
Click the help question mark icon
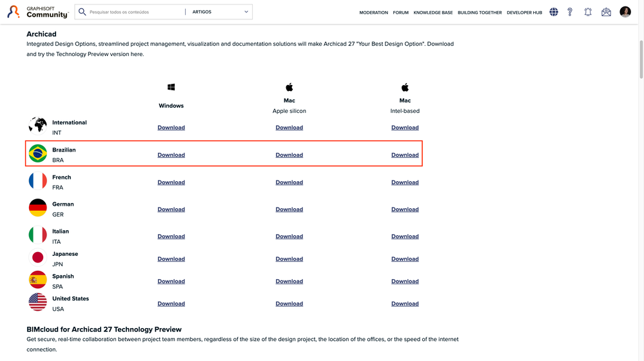pyautogui.click(x=570, y=12)
